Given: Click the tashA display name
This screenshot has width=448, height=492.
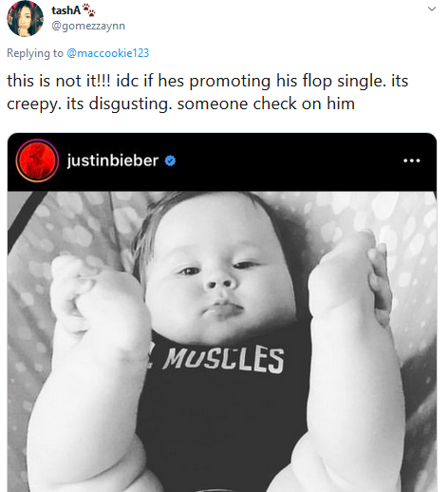Looking at the screenshot, I should 65,10.
